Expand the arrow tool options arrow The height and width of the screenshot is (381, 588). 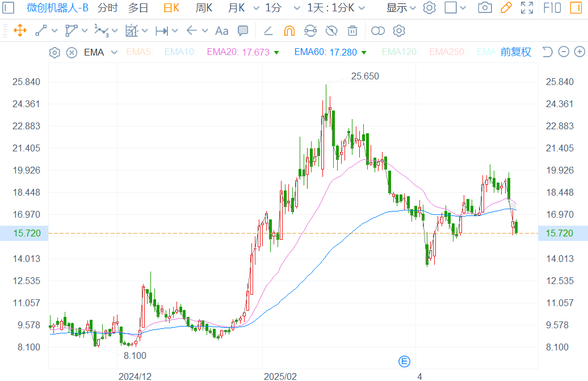click(205, 31)
